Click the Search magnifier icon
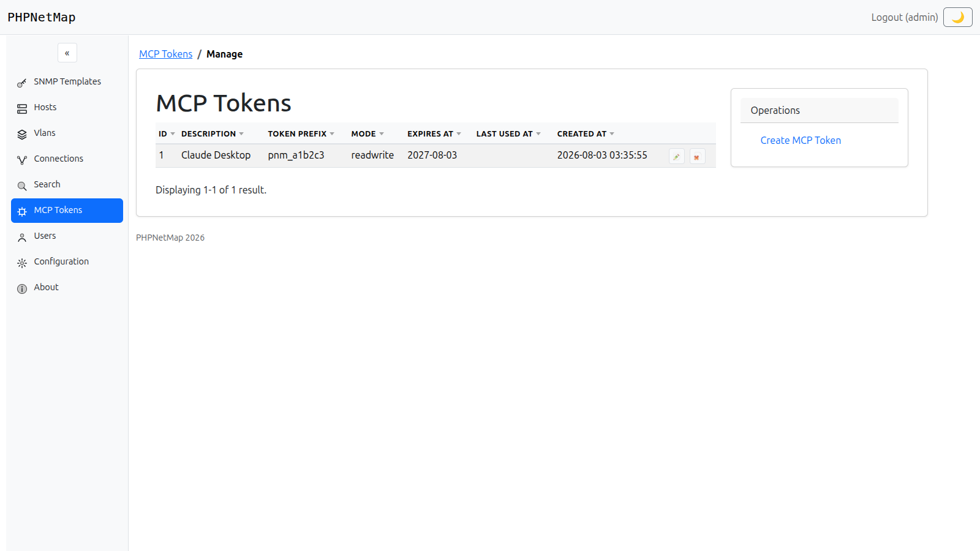Screen dimensions: 980x551 22,186
